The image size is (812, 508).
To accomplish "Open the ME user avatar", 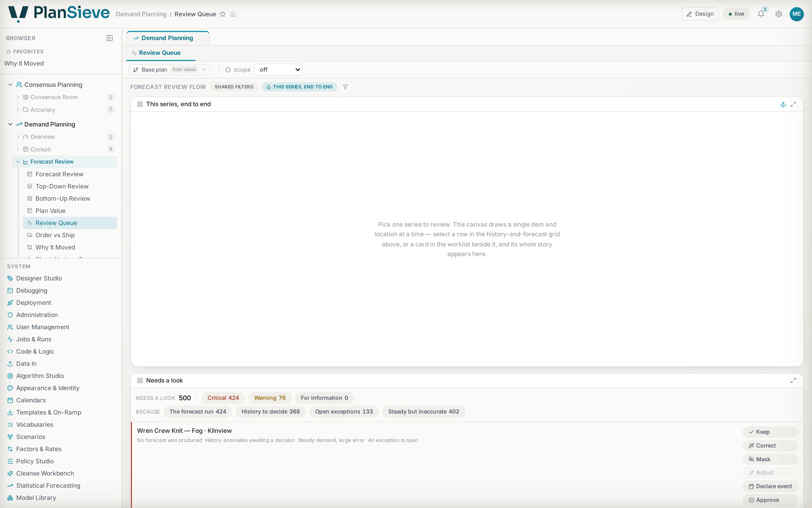I will click(x=797, y=14).
